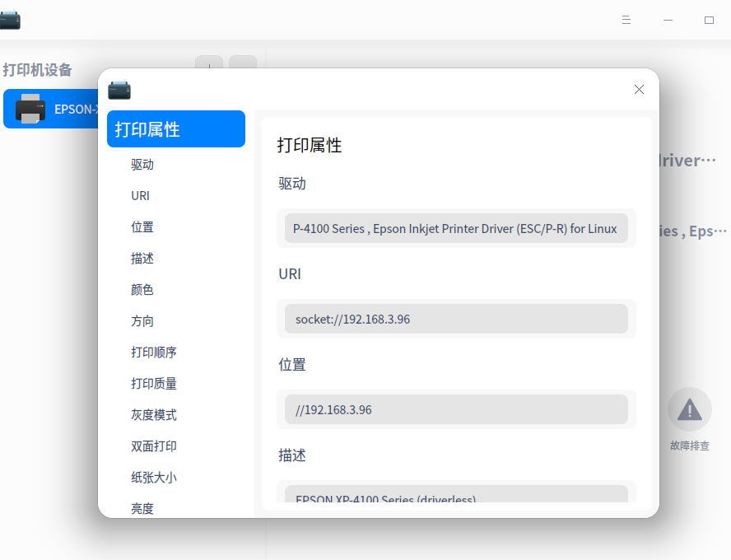Image resolution: width=731 pixels, height=560 pixels.
Task: Select 打印质量 (Print Quality) item
Action: click(151, 383)
